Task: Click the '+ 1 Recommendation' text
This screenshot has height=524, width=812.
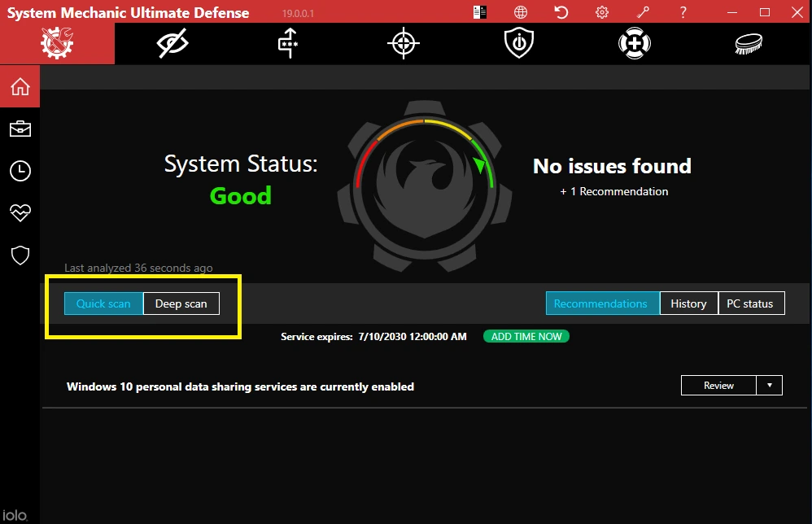Action: pos(614,191)
